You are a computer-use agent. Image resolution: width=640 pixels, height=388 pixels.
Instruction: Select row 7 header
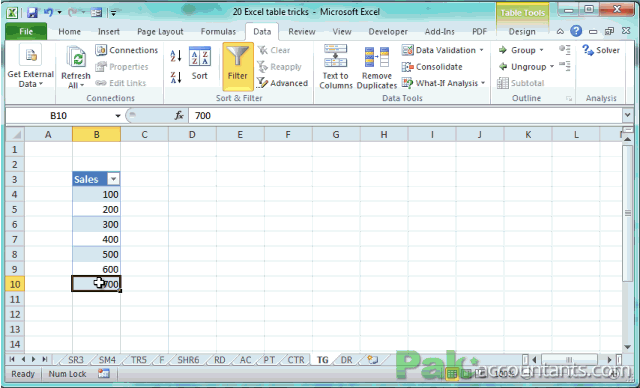[x=15, y=239]
